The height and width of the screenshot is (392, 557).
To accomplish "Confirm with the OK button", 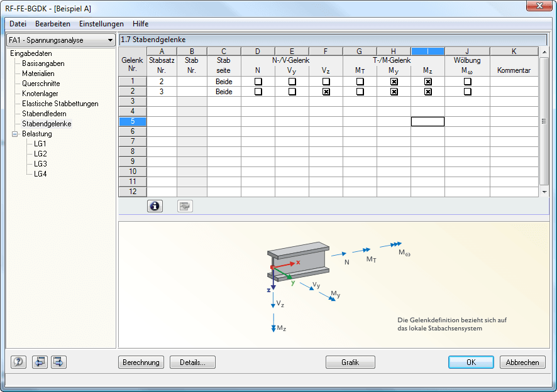I will pyautogui.click(x=471, y=362).
